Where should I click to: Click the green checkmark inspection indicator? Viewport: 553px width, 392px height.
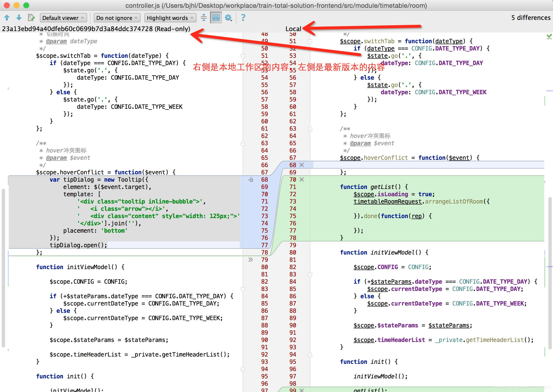pos(549,37)
